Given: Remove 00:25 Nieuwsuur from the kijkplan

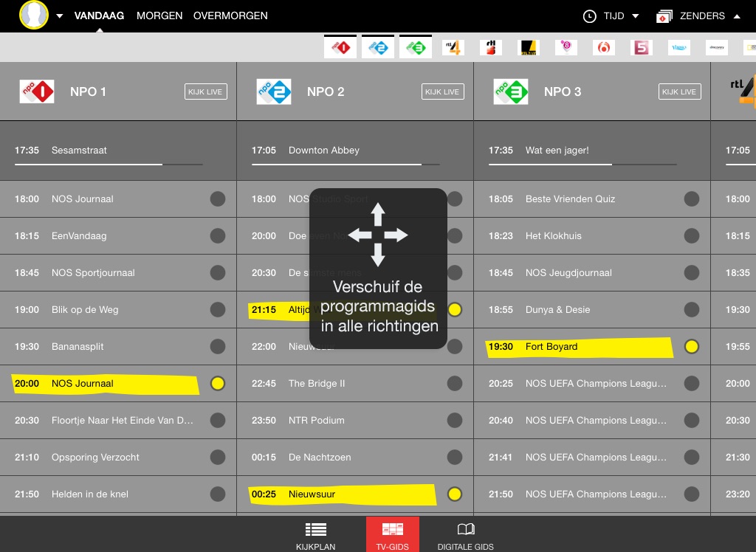Looking at the screenshot, I should 455,494.
